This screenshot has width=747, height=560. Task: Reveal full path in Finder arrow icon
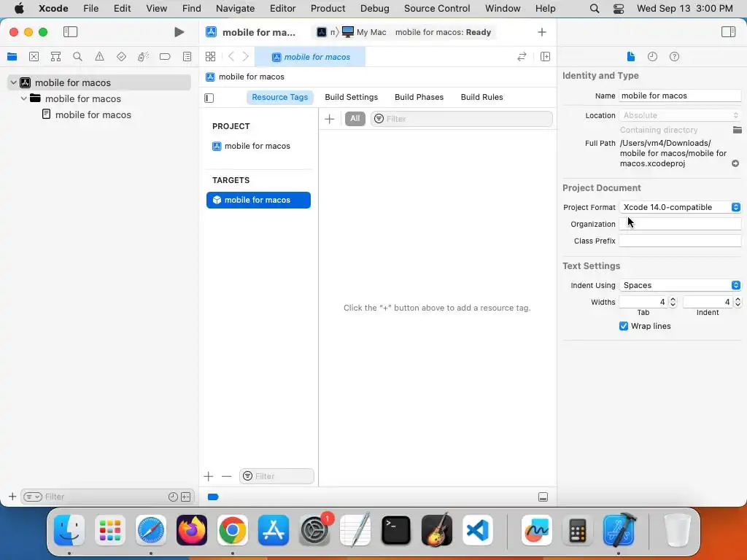point(735,163)
